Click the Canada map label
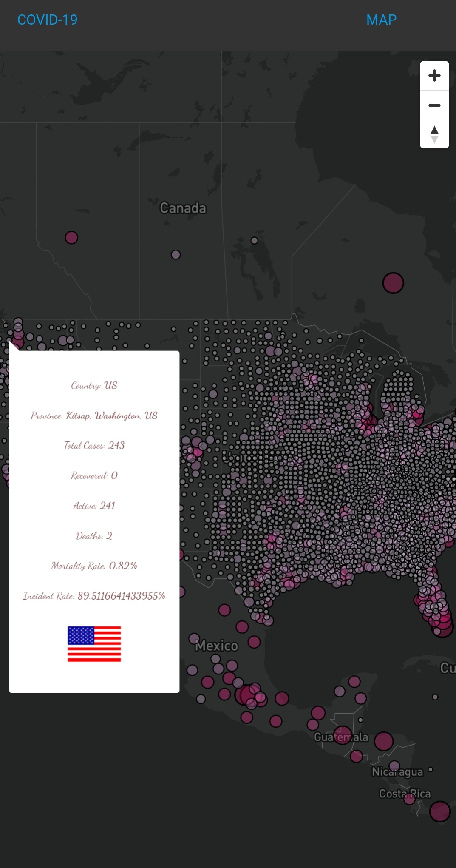The width and height of the screenshot is (456, 868). [x=183, y=208]
